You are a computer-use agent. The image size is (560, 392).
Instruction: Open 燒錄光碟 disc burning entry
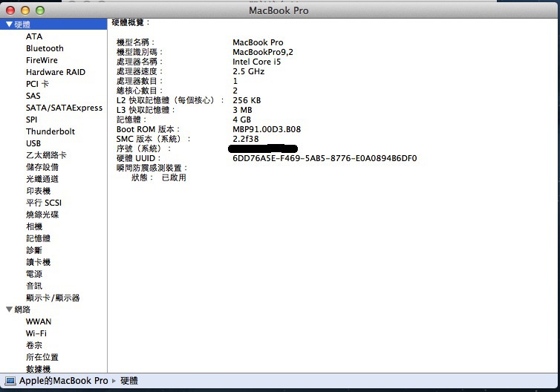(x=42, y=215)
